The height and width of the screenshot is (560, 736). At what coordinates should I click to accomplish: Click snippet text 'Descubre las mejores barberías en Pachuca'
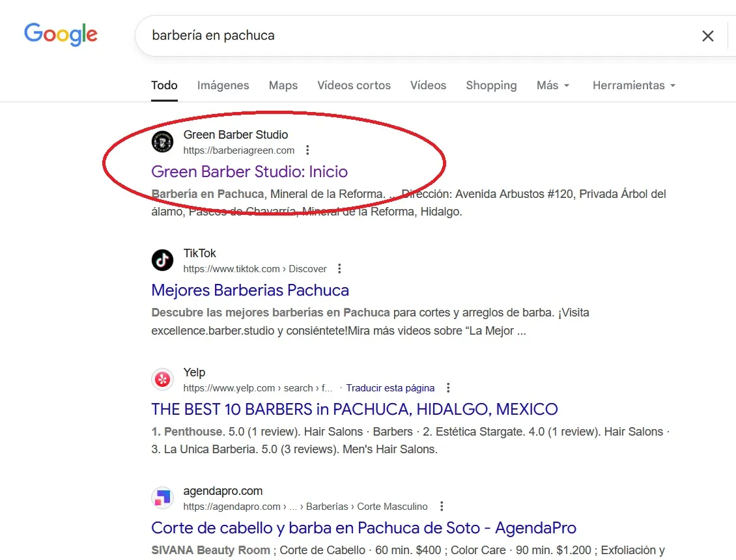(x=270, y=313)
